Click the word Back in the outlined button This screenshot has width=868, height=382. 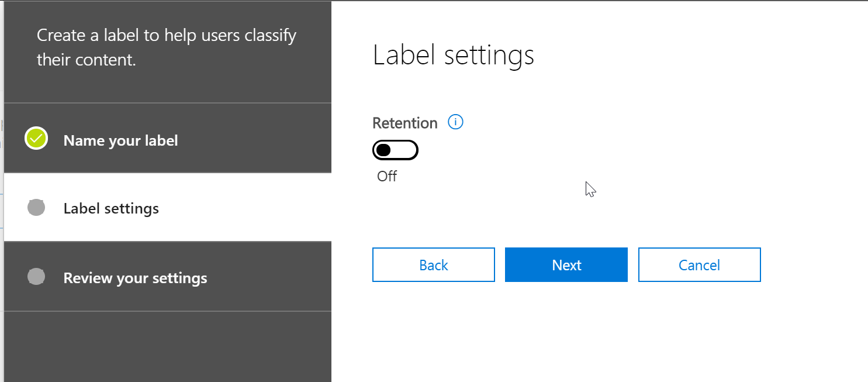click(x=433, y=265)
